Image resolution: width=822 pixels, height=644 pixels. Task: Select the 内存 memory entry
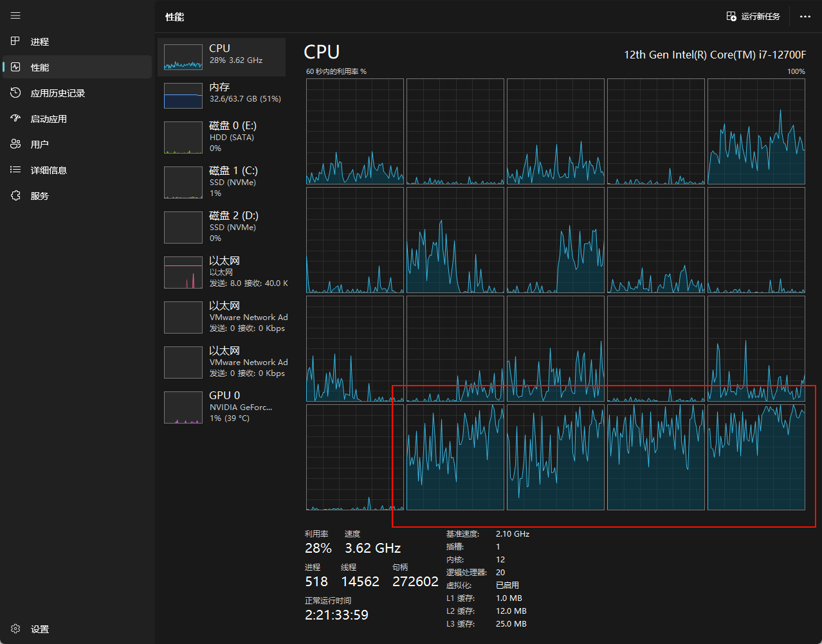pos(221,96)
